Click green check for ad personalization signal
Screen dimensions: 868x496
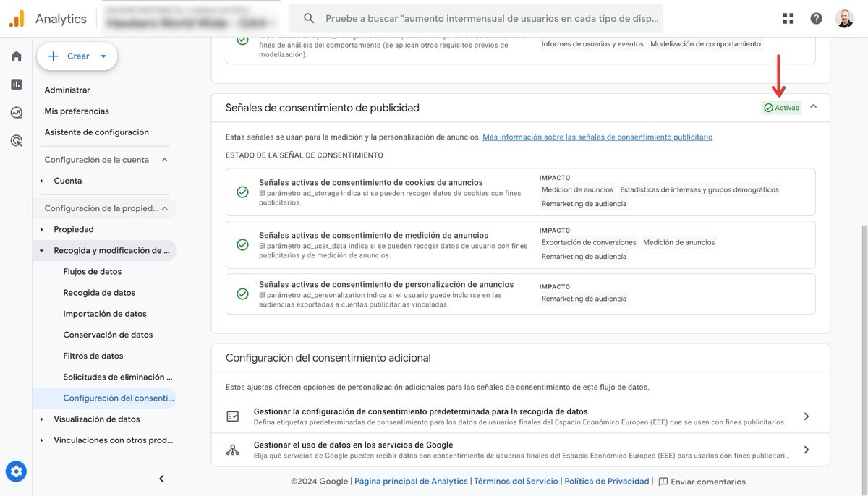pos(242,294)
